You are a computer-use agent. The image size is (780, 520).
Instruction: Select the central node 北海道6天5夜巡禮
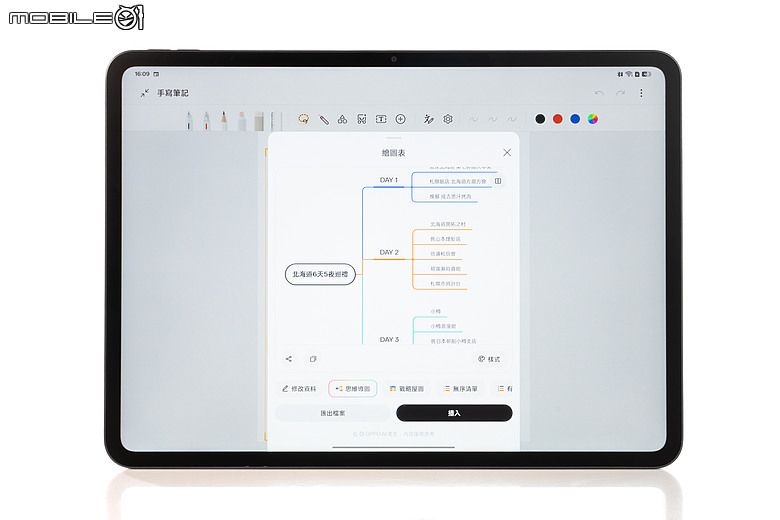pyautogui.click(x=320, y=274)
